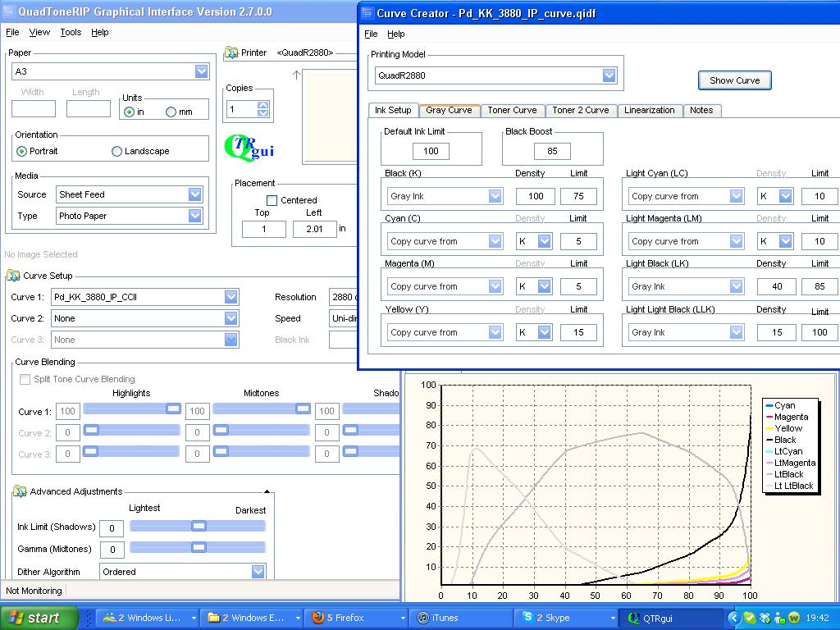Image resolution: width=840 pixels, height=630 pixels.
Task: Choose Portrait orientation
Action: pos(21,151)
